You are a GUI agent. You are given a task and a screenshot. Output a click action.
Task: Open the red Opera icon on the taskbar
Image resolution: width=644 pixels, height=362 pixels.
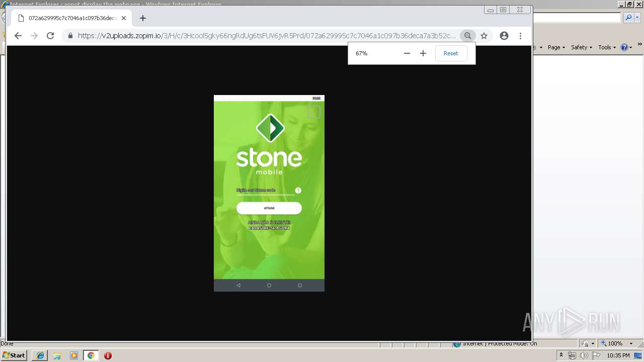(108, 355)
